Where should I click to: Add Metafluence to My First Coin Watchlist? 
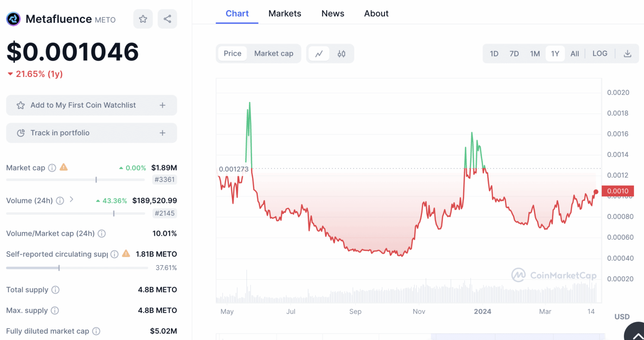91,105
